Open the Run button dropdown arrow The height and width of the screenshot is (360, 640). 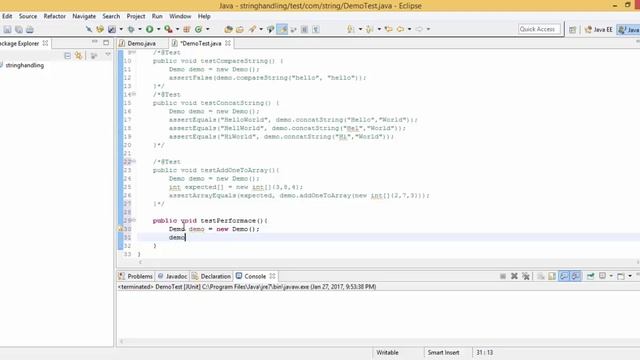coord(159,29)
